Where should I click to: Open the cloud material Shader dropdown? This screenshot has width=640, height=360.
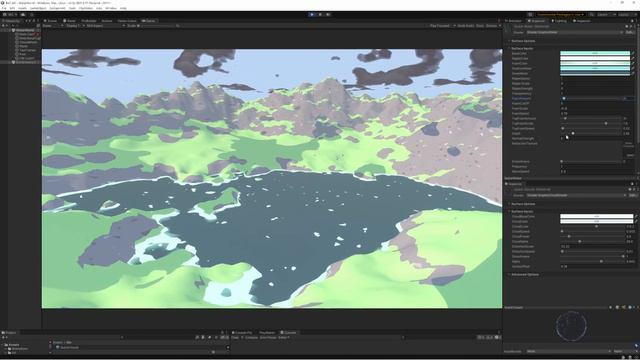pyautogui.click(x=575, y=196)
